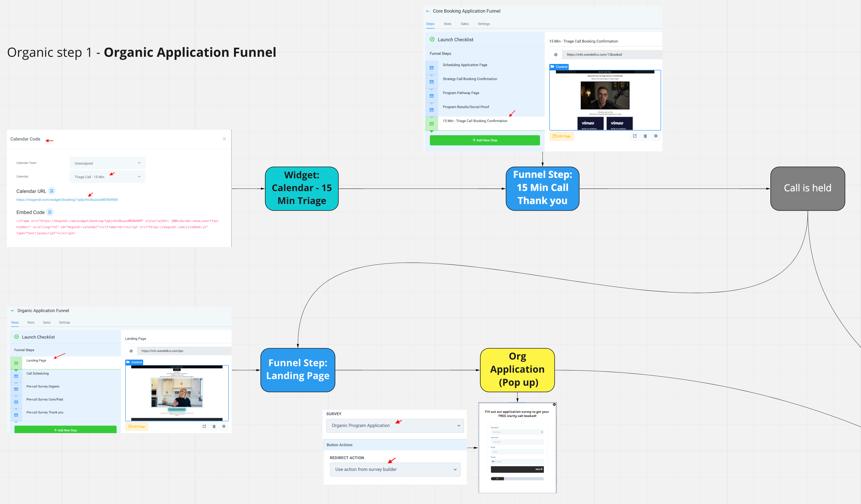Open the gear settings next to the 15booked URL
861x504 pixels.
click(x=556, y=54)
